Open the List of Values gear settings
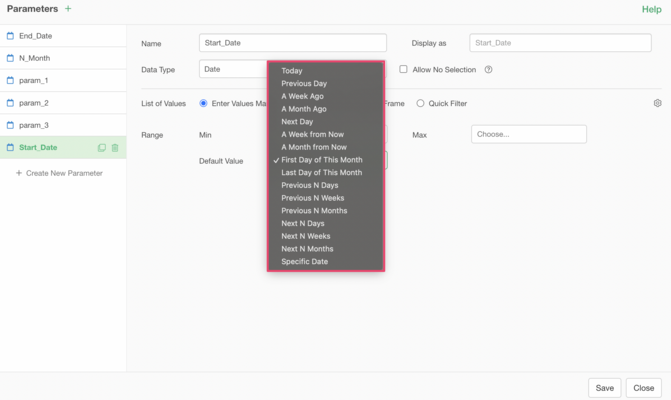Viewport: 671px width, 400px height. coord(657,103)
